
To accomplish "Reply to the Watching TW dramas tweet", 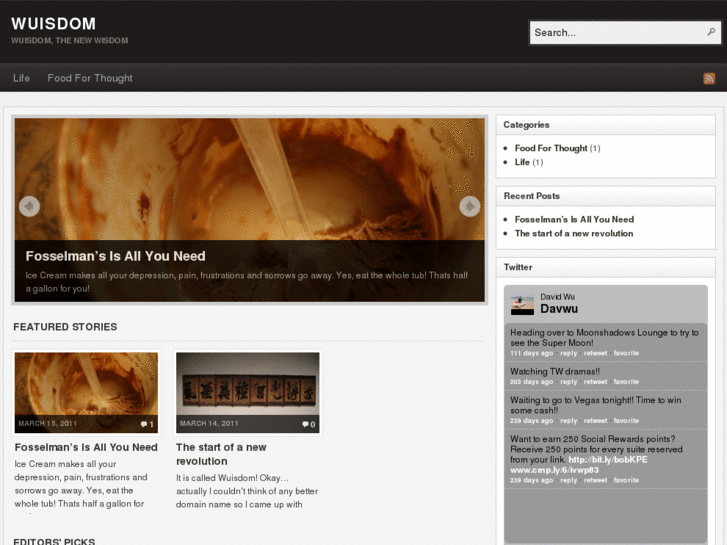I will (568, 382).
